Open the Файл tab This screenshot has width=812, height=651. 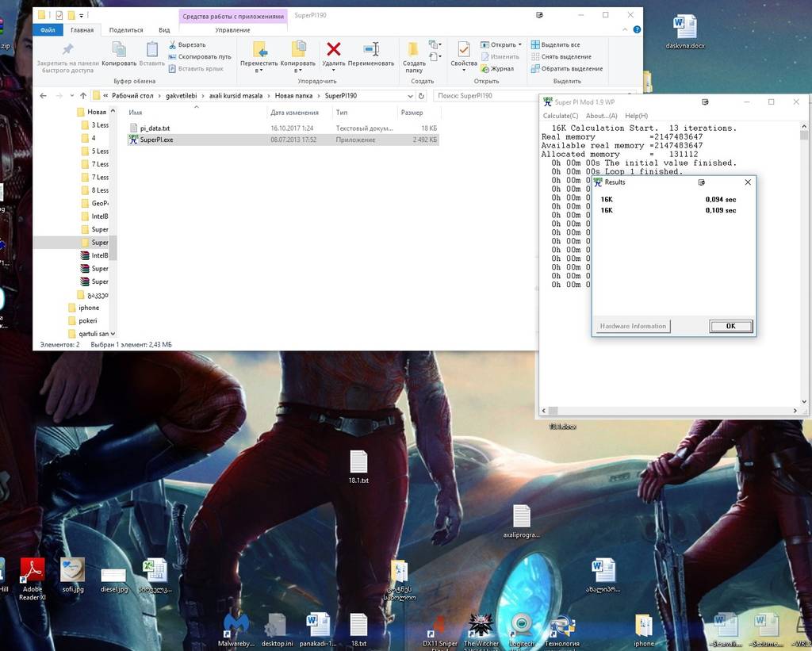click(48, 30)
